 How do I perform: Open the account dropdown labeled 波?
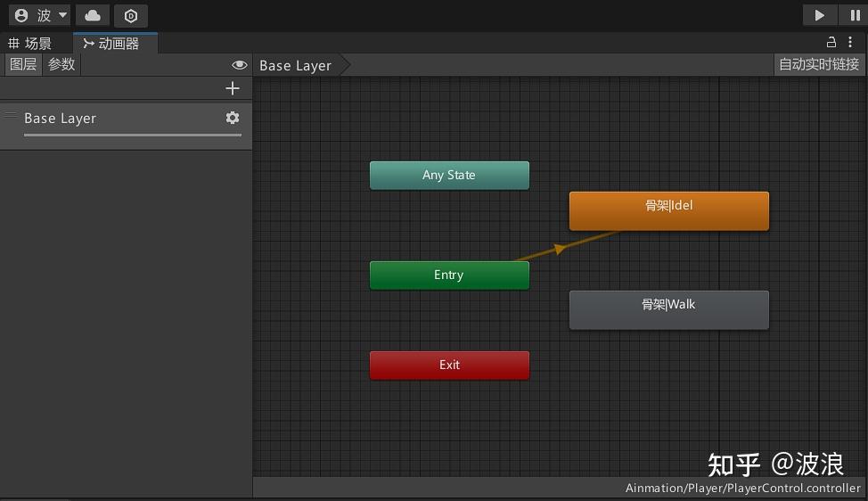(x=40, y=15)
